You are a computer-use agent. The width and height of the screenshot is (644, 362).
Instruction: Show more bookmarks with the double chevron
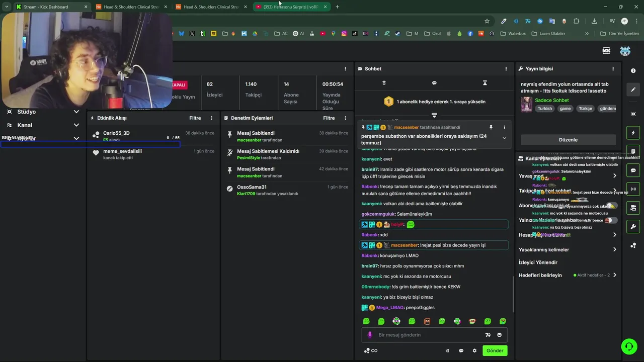[x=587, y=34]
